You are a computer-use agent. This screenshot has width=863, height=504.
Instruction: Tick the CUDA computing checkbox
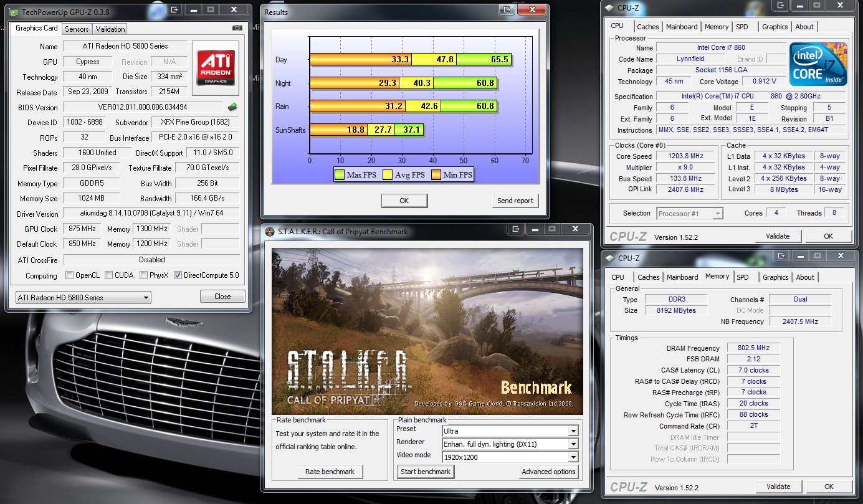point(109,275)
